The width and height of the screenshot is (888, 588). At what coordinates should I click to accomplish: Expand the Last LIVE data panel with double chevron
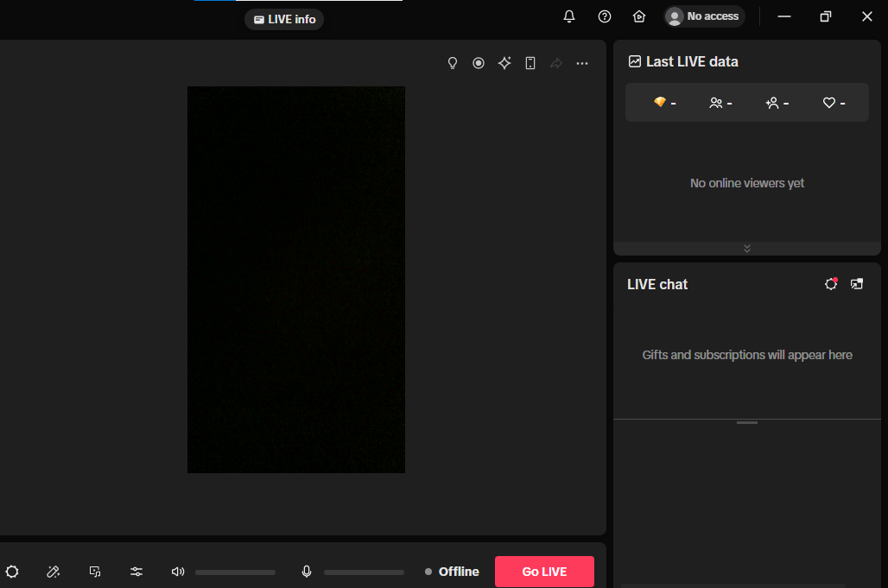coord(746,248)
